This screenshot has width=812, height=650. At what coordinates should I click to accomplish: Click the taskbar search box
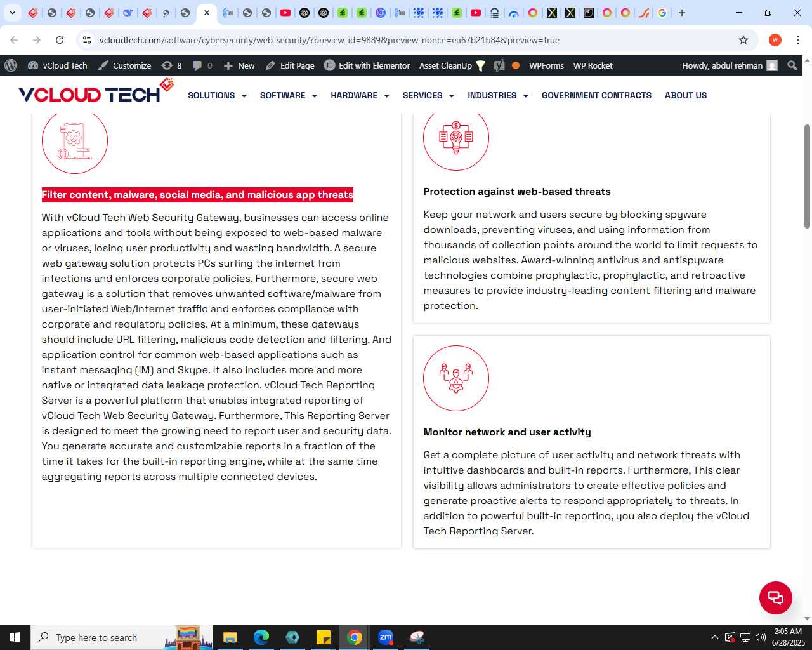122,637
